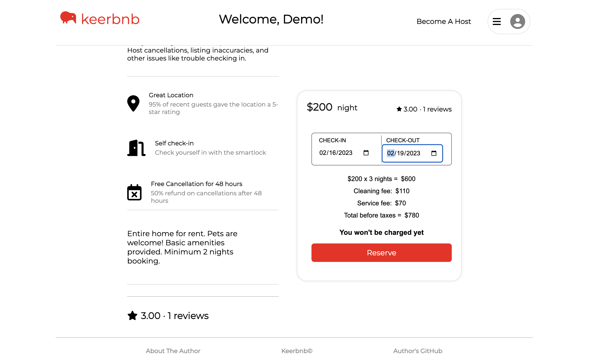This screenshot has height=364, width=593.
Task: Click the Total before taxes amount
Action: 381,215
